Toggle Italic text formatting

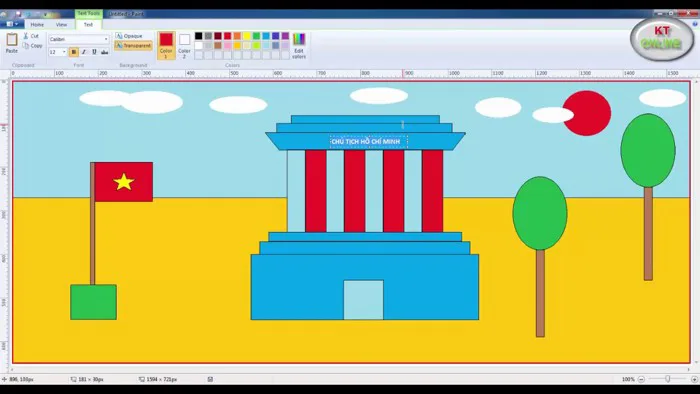(84, 52)
